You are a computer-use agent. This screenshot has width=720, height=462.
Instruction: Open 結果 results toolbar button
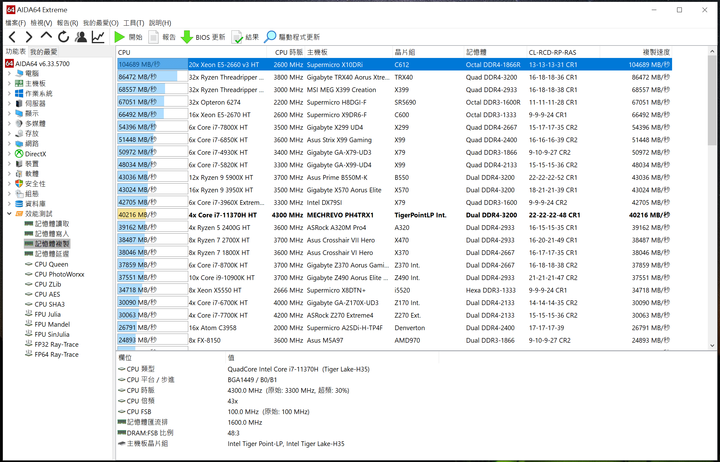click(245, 37)
